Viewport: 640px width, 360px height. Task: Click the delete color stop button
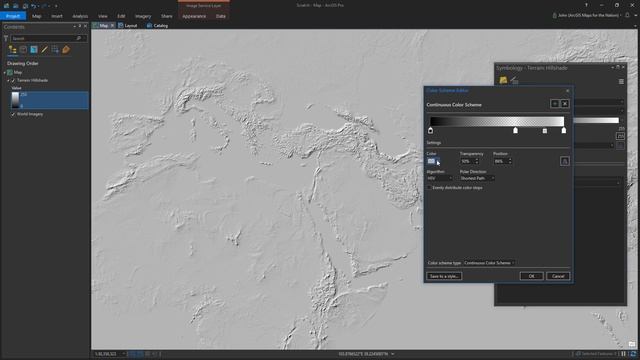point(565,104)
